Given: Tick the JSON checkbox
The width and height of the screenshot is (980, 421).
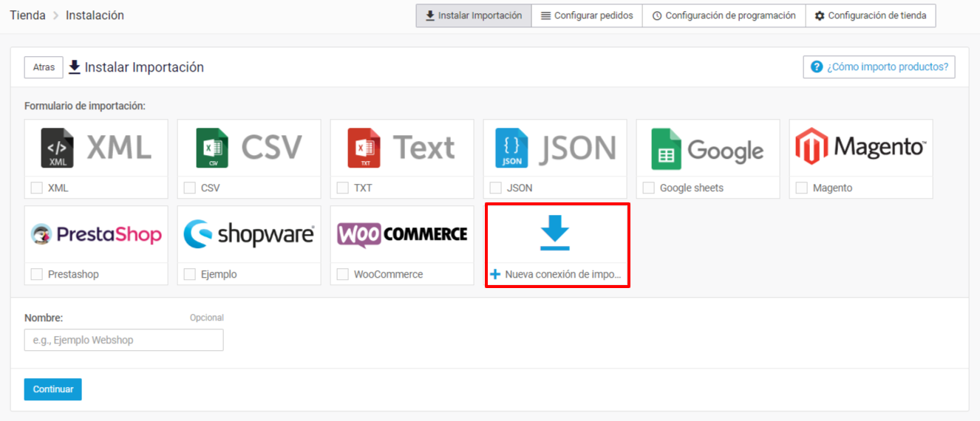Looking at the screenshot, I should point(495,188).
